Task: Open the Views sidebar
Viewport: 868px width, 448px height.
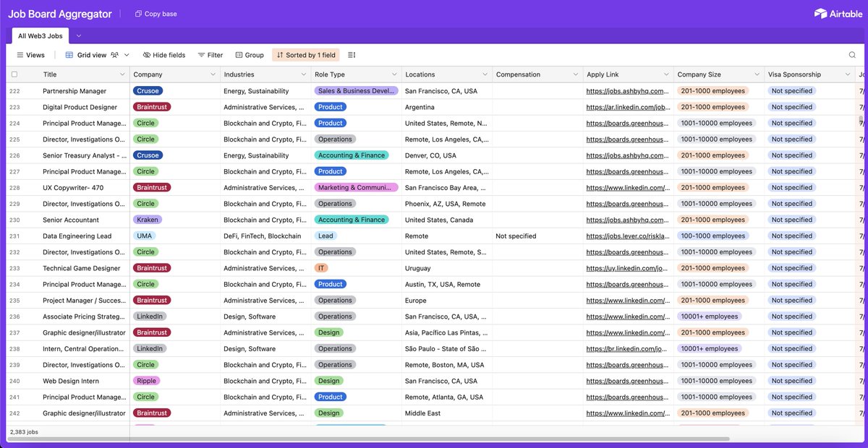Action: coord(30,55)
